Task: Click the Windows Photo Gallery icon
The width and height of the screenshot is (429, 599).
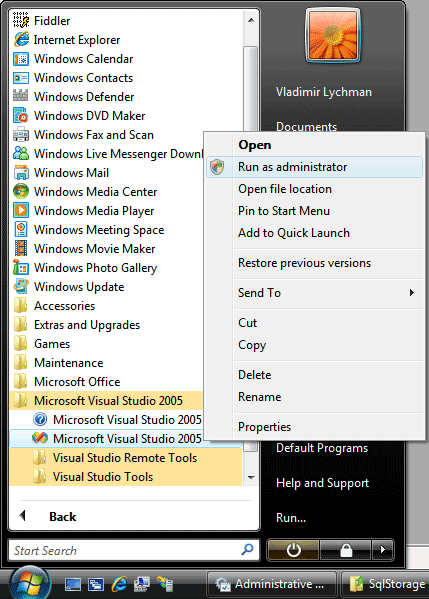Action: (x=21, y=267)
